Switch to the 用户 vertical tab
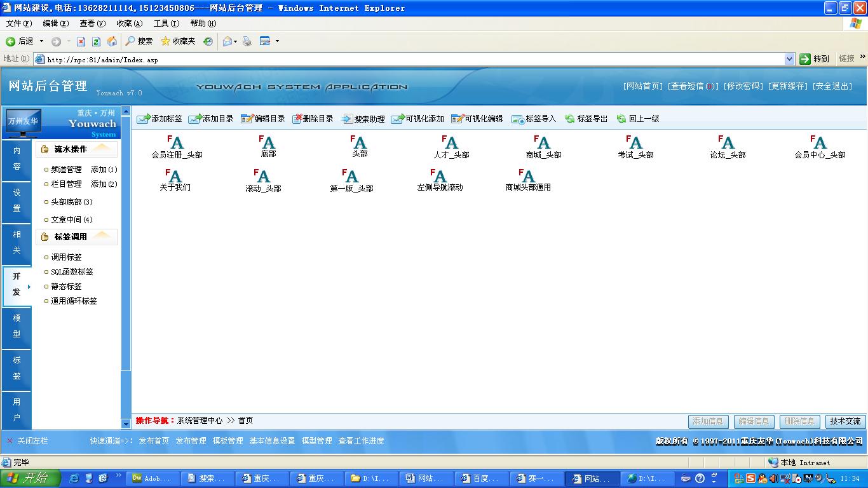 pyautogui.click(x=17, y=410)
